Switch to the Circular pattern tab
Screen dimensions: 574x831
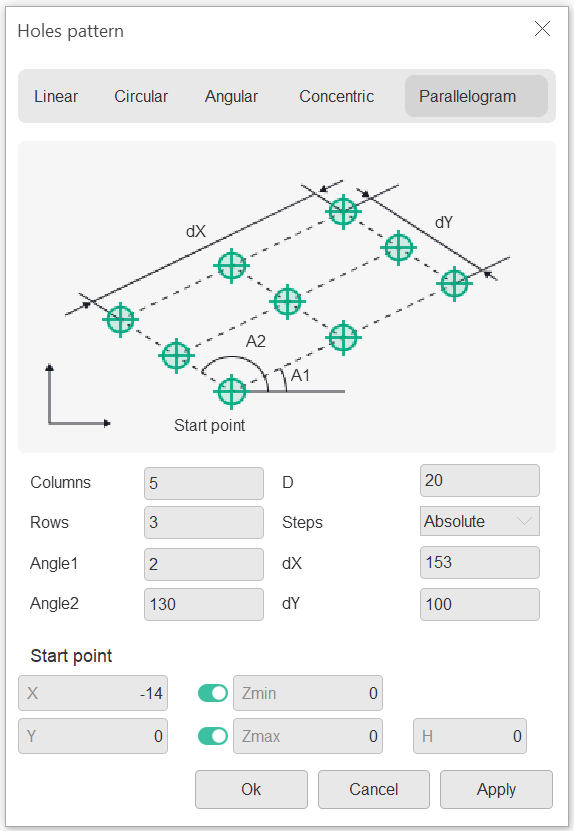141,96
